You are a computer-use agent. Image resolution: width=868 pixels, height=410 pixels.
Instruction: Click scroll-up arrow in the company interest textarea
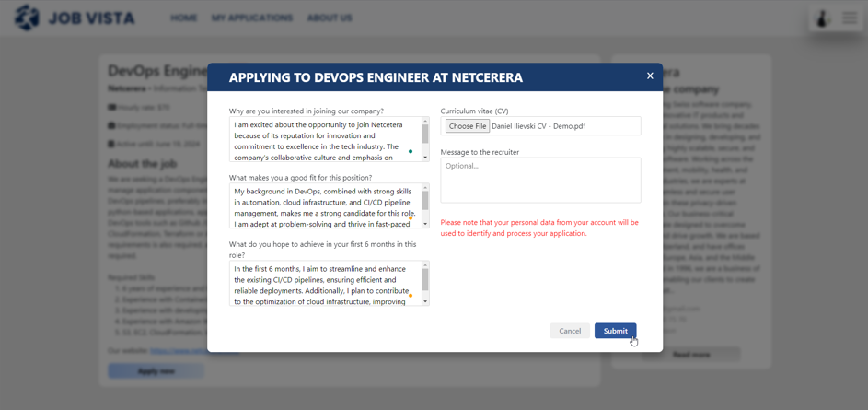(425, 121)
